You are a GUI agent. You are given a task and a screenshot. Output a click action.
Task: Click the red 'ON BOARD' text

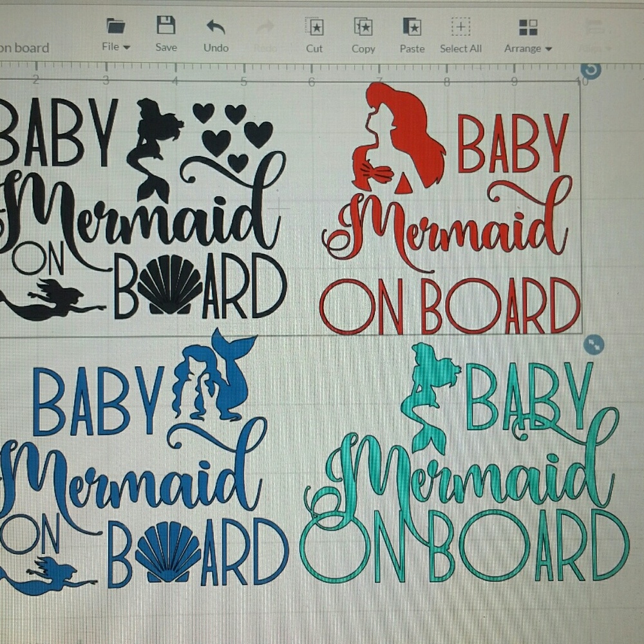point(450,306)
